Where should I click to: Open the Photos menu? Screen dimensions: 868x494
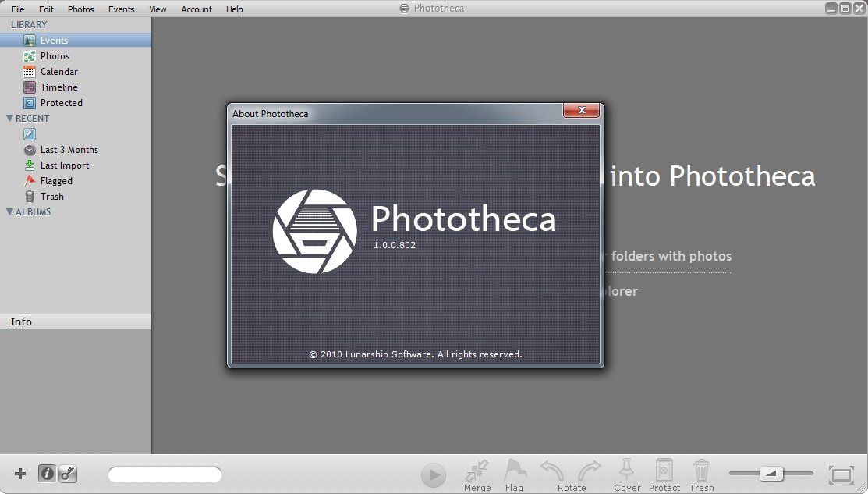(x=80, y=9)
